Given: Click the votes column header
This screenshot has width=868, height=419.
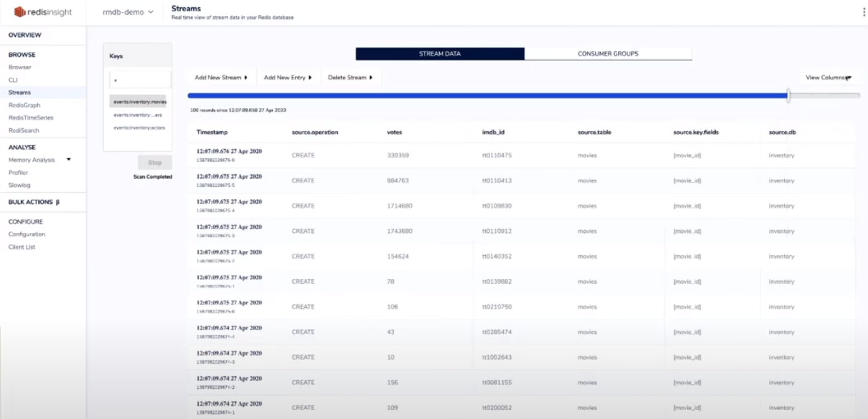Looking at the screenshot, I should pyautogui.click(x=394, y=132).
